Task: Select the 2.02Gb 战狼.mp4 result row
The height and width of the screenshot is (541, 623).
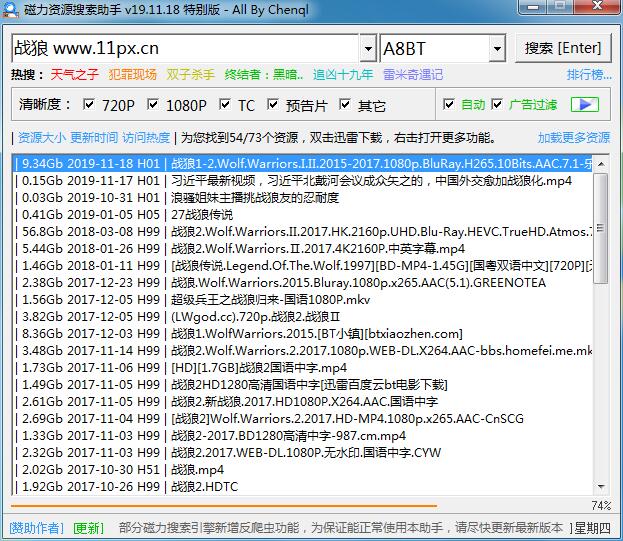Action: click(303, 470)
